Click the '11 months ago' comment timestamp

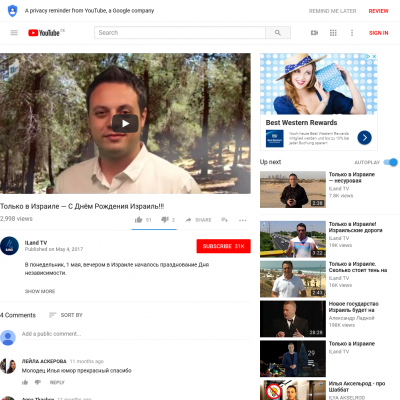[87, 361]
